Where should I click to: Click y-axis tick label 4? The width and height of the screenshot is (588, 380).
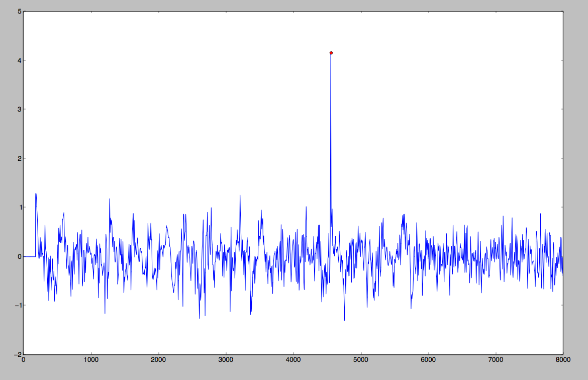point(19,60)
